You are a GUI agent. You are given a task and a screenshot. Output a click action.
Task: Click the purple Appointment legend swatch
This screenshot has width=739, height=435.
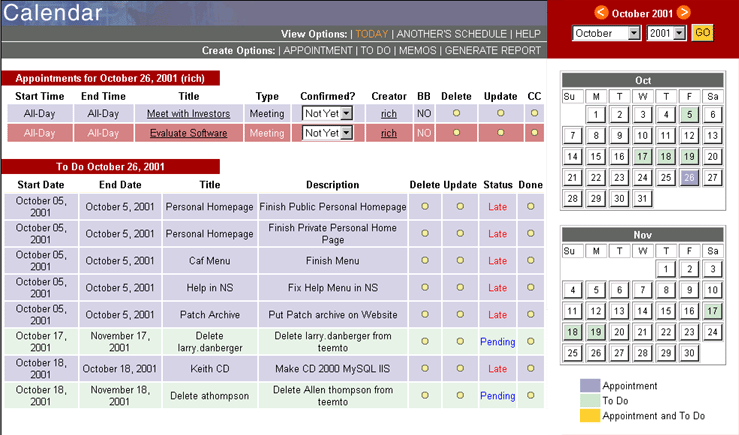click(590, 386)
